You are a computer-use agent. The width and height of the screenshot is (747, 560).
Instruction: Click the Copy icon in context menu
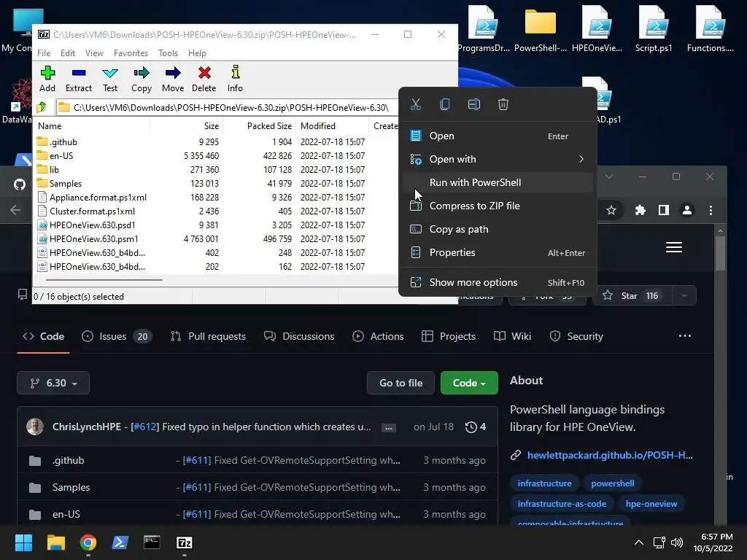coord(444,104)
